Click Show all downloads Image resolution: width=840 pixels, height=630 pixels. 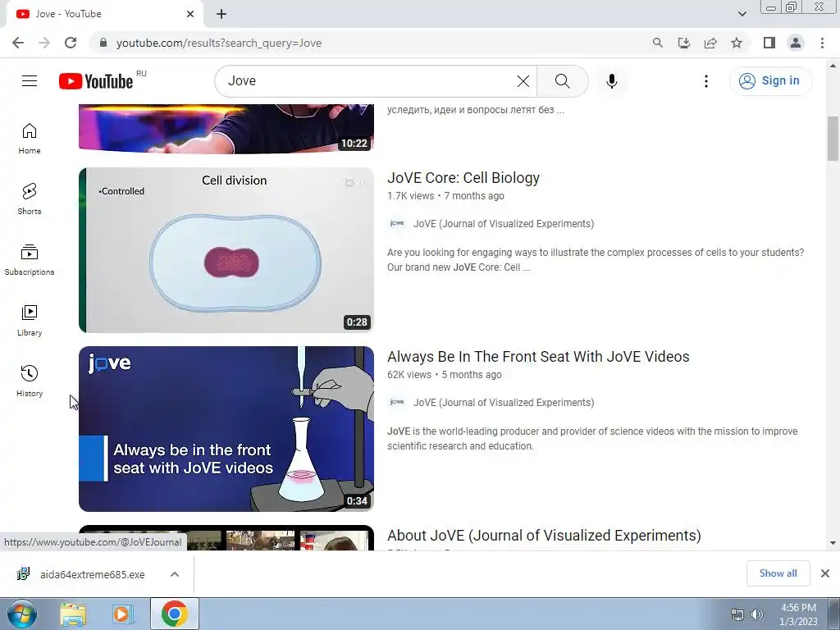[x=778, y=573]
